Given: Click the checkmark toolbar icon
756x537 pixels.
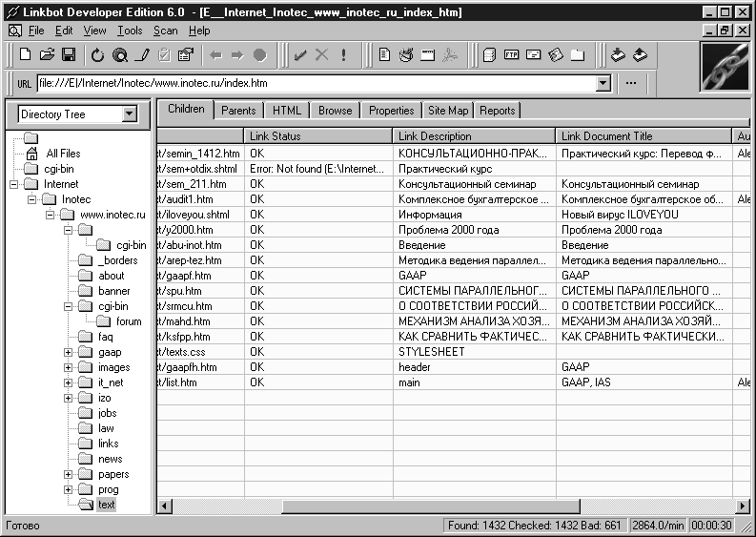Looking at the screenshot, I should (x=300, y=55).
